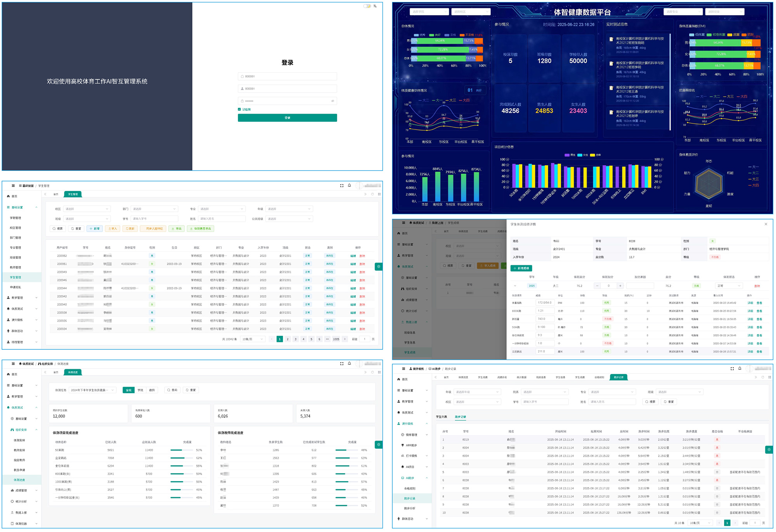Go to page 3 in 学生管理 pagination
Image resolution: width=776 pixels, height=532 pixels.
[295, 339]
